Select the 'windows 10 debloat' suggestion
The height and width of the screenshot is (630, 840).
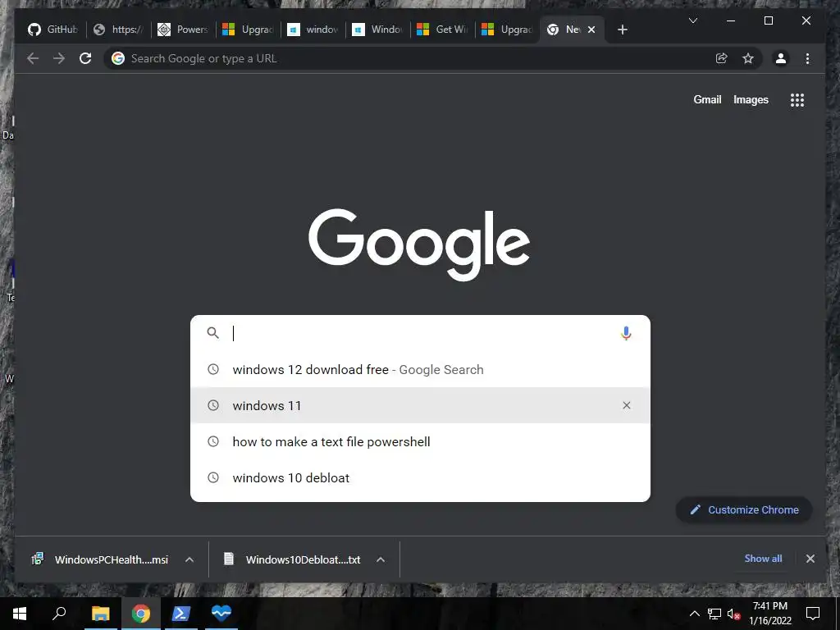point(420,478)
